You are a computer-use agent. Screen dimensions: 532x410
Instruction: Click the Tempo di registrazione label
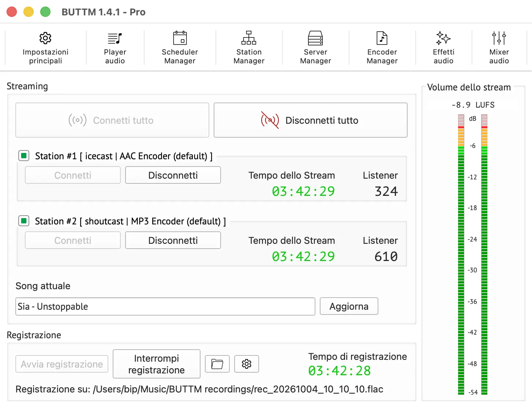[x=357, y=357]
